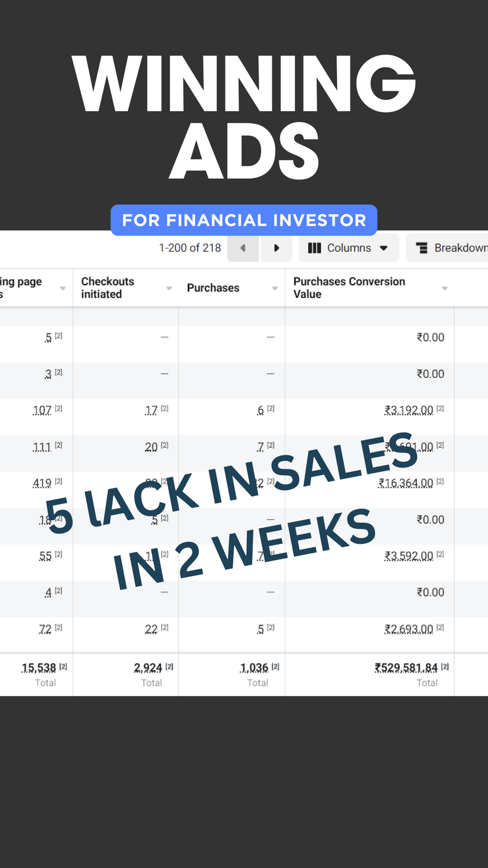Sort by Checkouts initiated header
Image resolution: width=488 pixels, height=868 pixels.
click(108, 288)
